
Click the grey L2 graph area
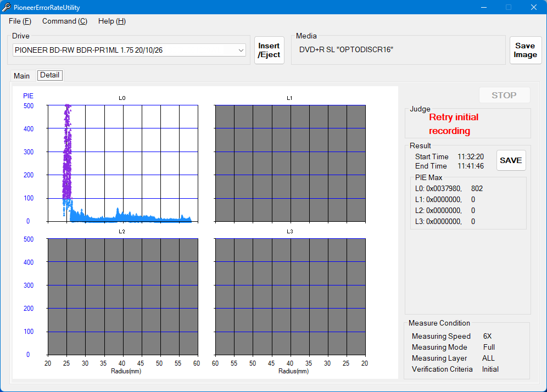pos(123,297)
